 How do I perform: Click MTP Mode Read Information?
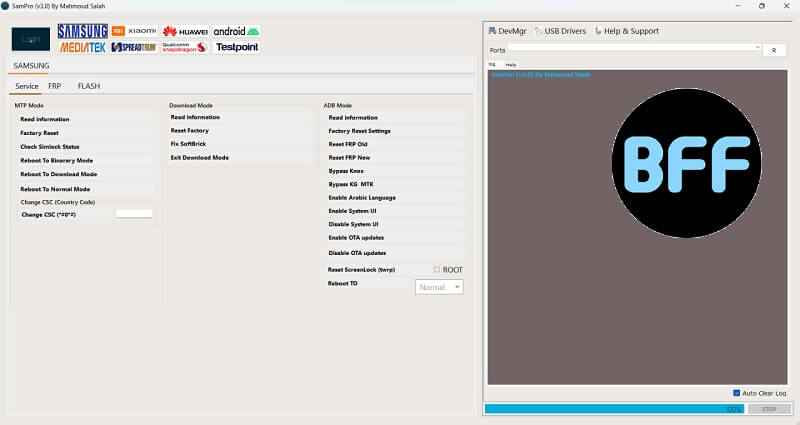[85, 119]
